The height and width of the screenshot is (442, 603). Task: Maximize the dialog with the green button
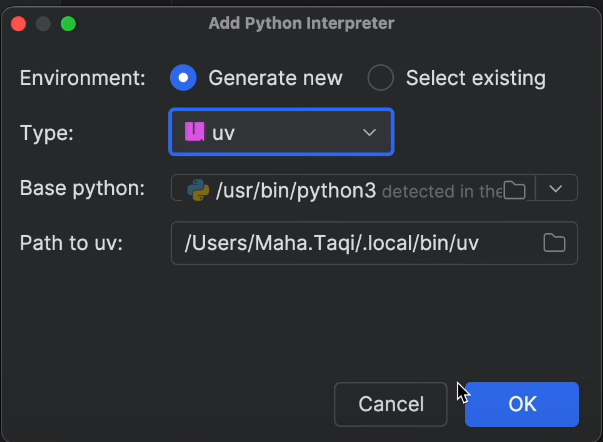[67, 23]
